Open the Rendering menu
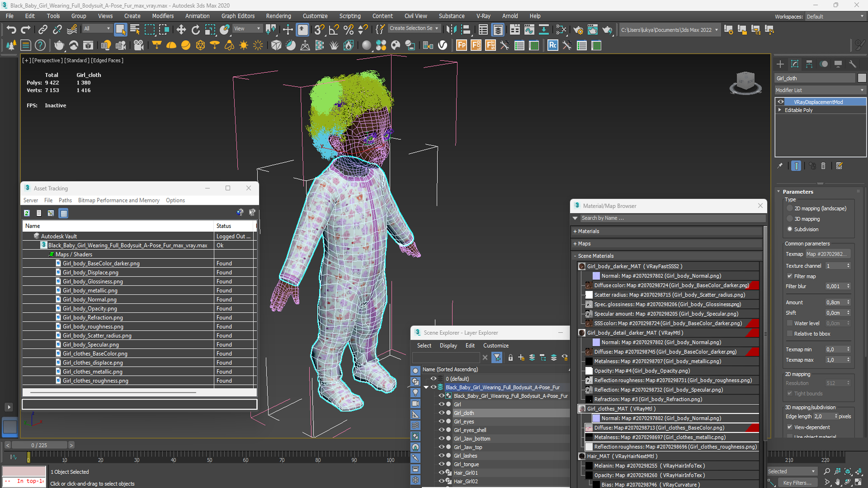868x488 pixels. tap(278, 16)
